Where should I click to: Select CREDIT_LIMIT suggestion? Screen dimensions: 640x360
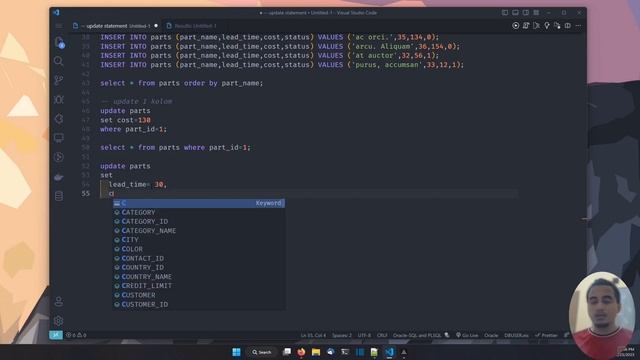point(199,286)
